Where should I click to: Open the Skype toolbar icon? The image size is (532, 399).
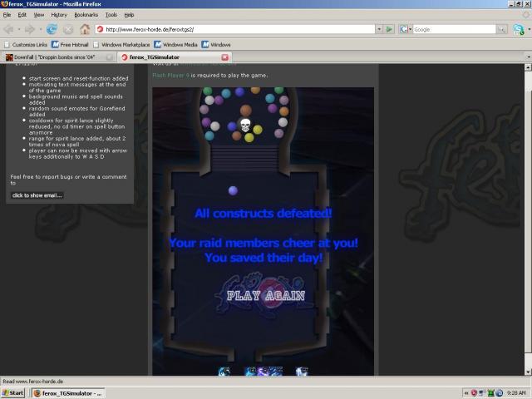point(519,30)
